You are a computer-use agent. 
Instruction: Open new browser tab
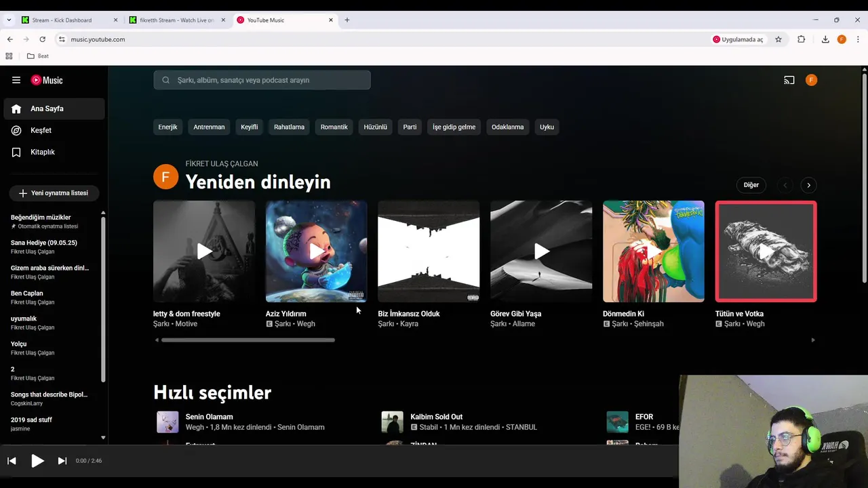tap(347, 20)
